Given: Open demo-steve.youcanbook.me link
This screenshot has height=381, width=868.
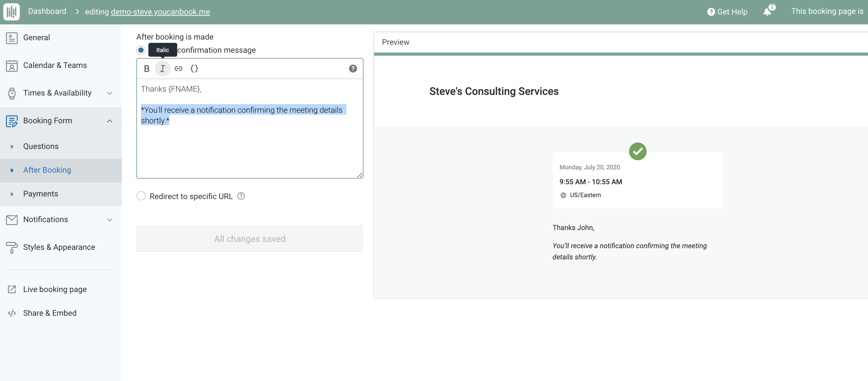Looking at the screenshot, I should 160,12.
